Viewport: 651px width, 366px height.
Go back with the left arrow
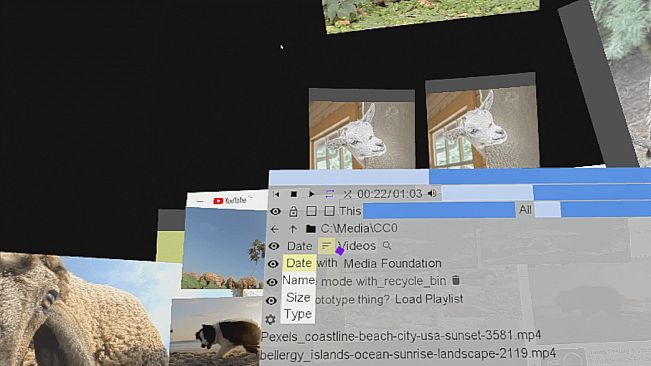pyautogui.click(x=274, y=229)
